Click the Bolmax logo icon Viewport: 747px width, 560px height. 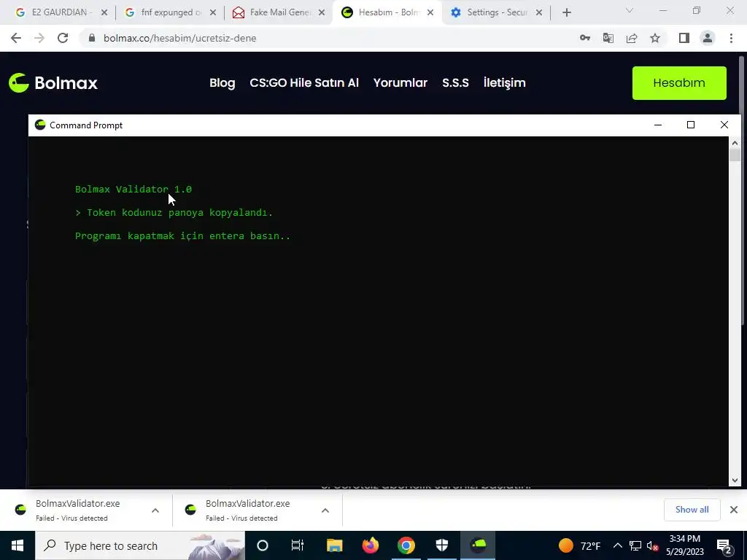(x=19, y=83)
